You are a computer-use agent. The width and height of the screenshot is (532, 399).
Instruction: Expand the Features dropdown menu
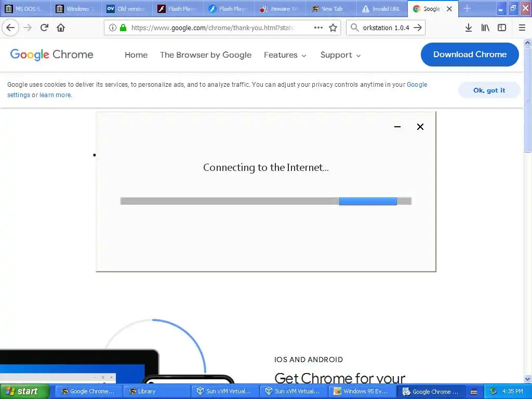285,55
